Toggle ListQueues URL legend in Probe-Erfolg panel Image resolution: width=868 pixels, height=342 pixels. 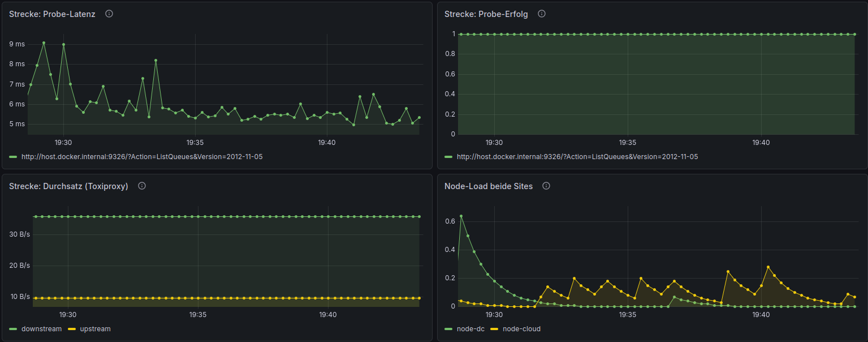577,157
